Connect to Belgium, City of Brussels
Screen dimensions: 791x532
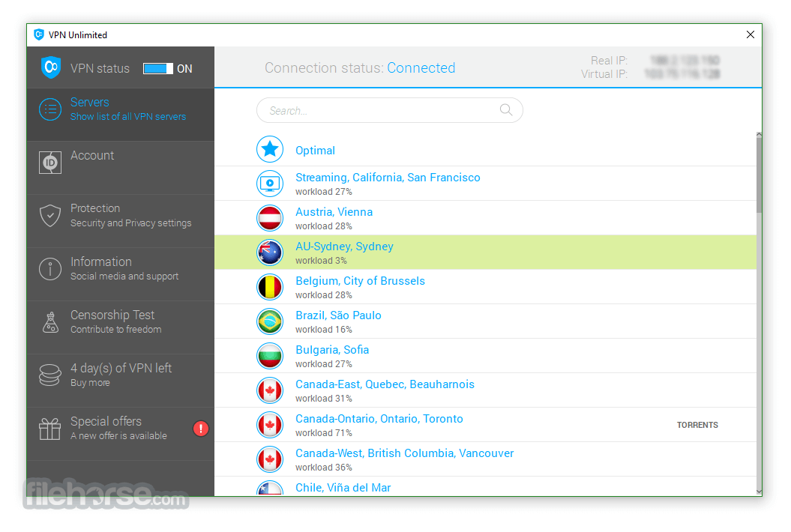tap(485, 287)
